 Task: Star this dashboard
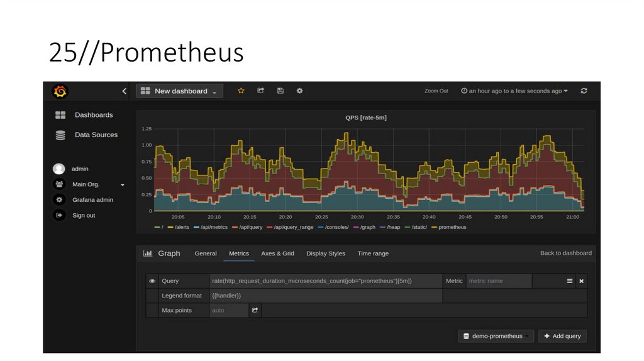[241, 91]
